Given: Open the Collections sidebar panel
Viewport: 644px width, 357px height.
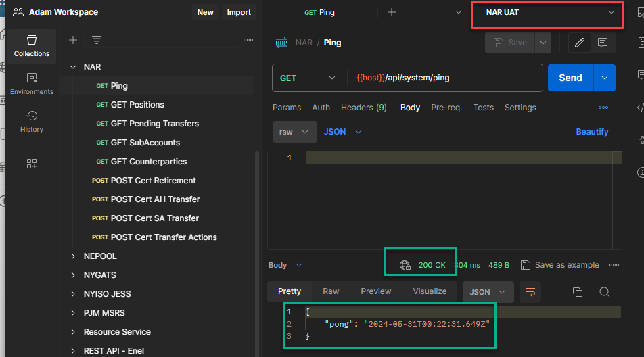Looking at the screenshot, I should [32, 47].
